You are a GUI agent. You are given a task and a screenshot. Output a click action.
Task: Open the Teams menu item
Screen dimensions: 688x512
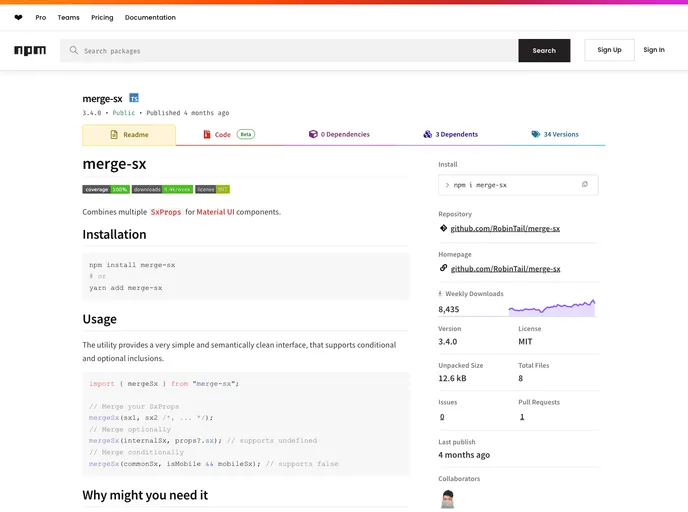point(68,18)
